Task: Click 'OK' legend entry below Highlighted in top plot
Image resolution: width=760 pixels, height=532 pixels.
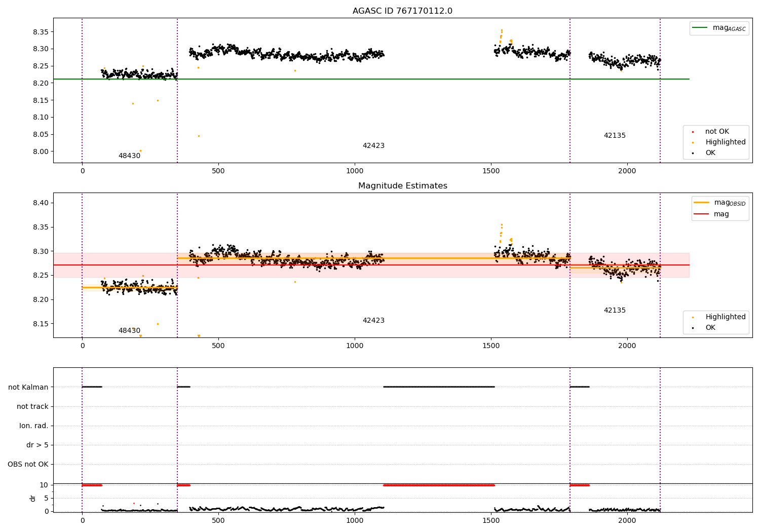Action: [710, 153]
